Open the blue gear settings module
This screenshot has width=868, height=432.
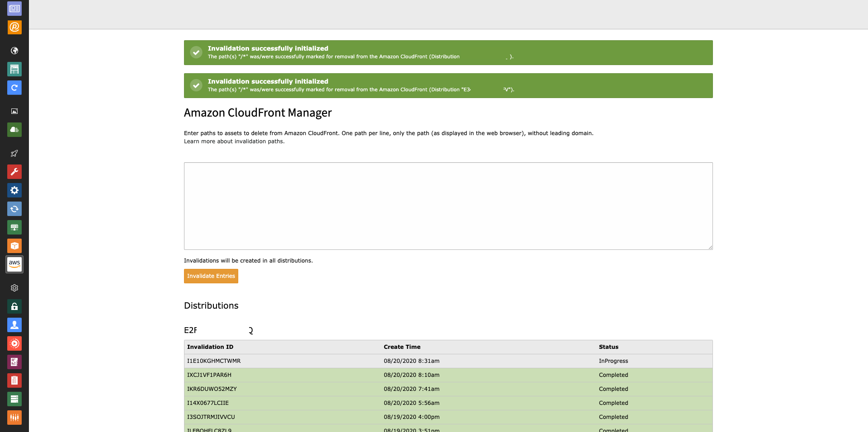pyautogui.click(x=14, y=190)
